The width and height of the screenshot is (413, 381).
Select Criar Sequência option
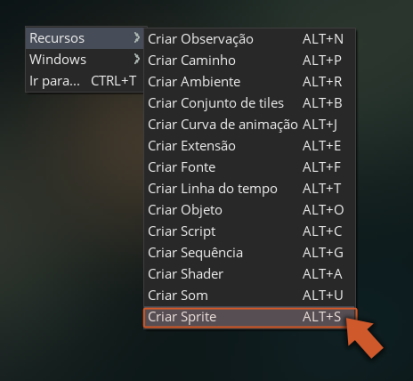tap(250, 252)
